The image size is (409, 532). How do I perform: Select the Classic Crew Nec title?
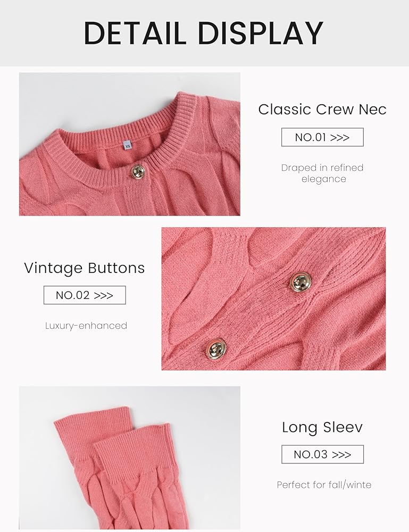(x=322, y=110)
